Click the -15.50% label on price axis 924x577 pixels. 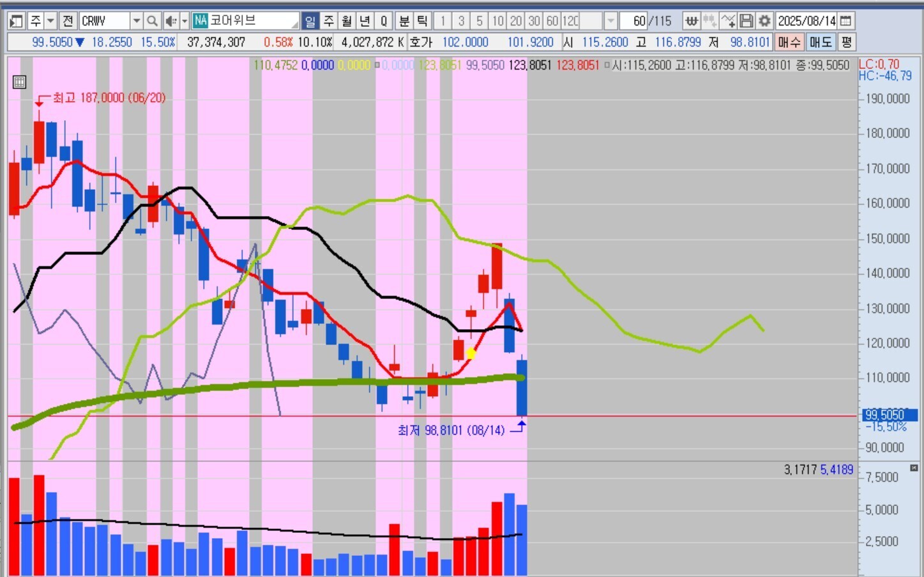pos(886,427)
